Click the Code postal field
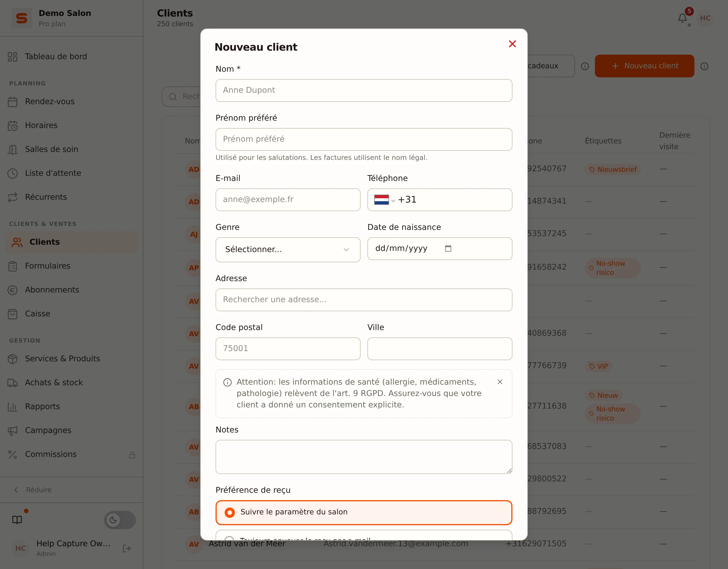Image resolution: width=728 pixels, height=569 pixels. click(288, 349)
